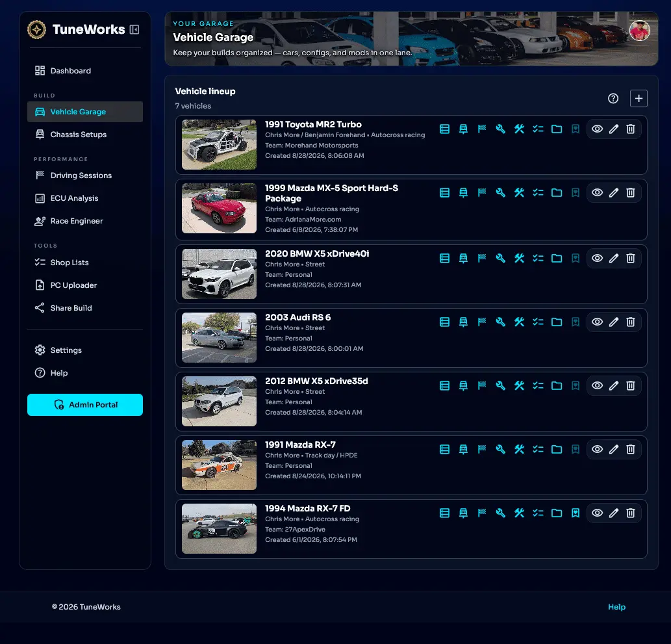This screenshot has width=671, height=644.
Task: Click the eye icon for 1994 Mazda RX-7 FD
Action: [597, 513]
